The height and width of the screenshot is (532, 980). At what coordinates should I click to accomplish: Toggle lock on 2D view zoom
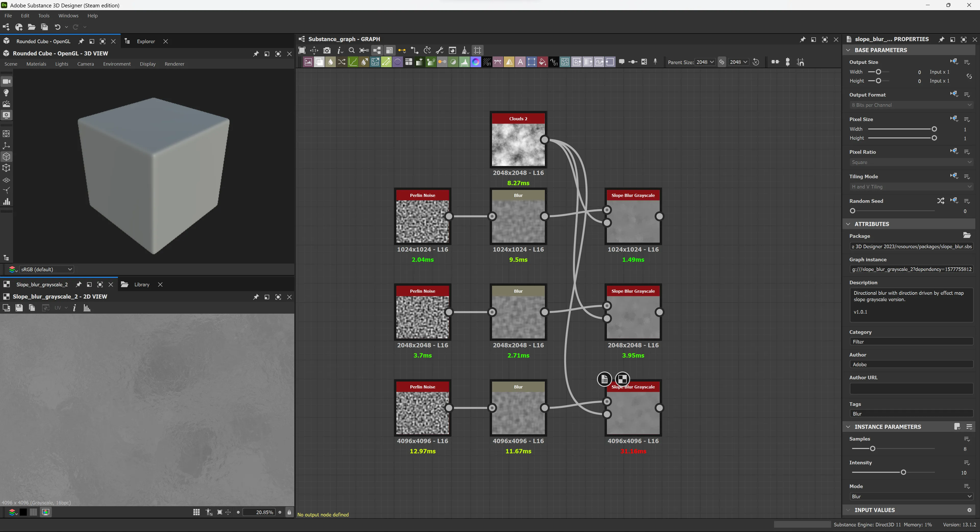click(289, 512)
